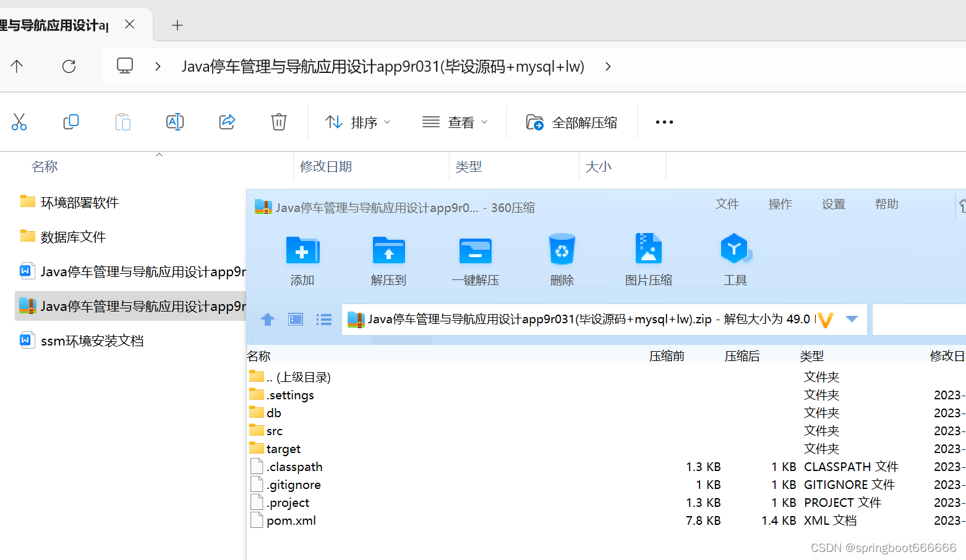Open 帮助 menu in 360压缩
The height and width of the screenshot is (560, 966).
pyautogui.click(x=887, y=204)
